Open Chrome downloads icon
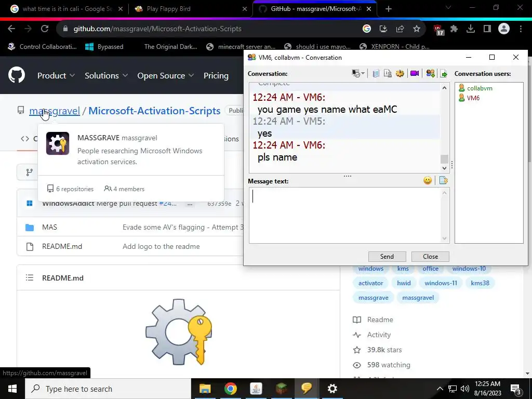 471,29
